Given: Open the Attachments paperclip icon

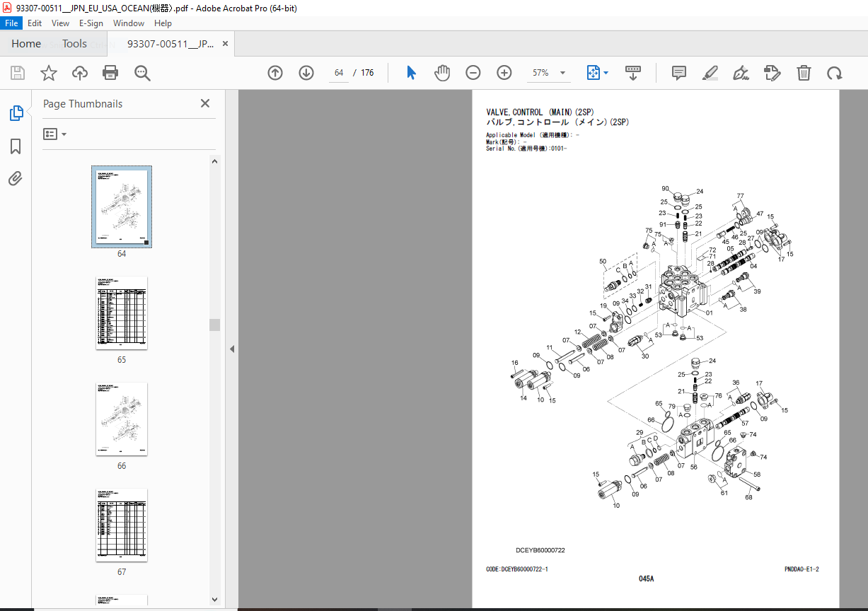Looking at the screenshot, I should tap(16, 179).
